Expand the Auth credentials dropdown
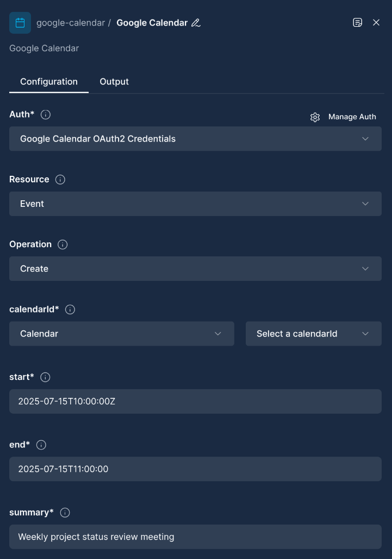 pyautogui.click(x=195, y=139)
